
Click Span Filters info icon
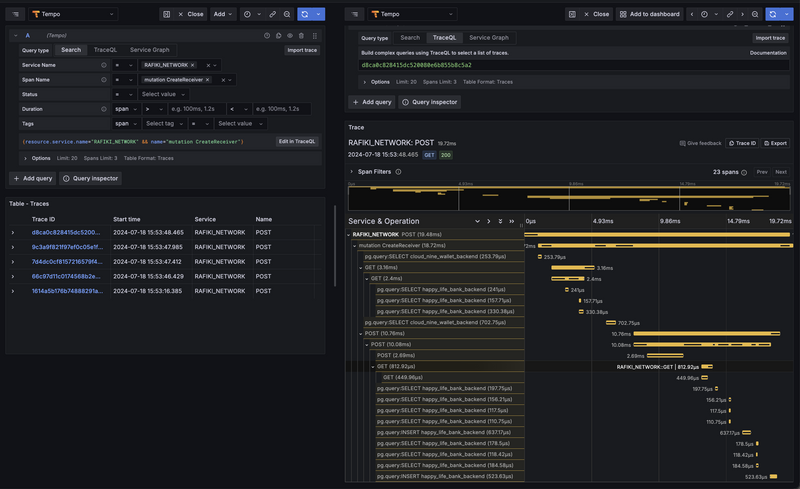[398, 172]
